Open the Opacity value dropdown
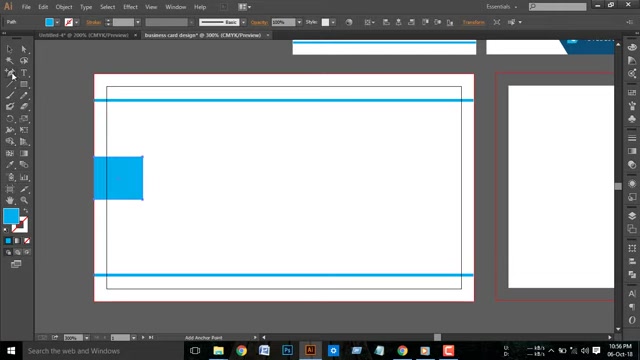This screenshot has width=640, height=360. coord(299,22)
